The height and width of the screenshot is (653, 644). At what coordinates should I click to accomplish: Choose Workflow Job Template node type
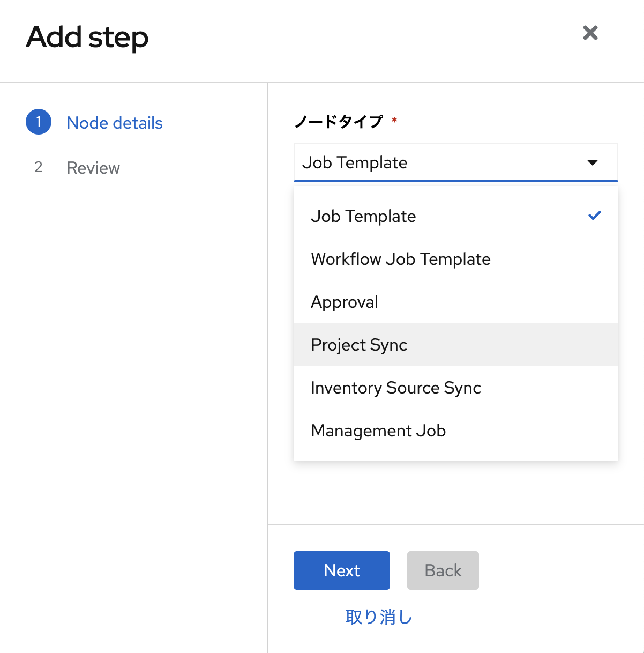[456, 259]
